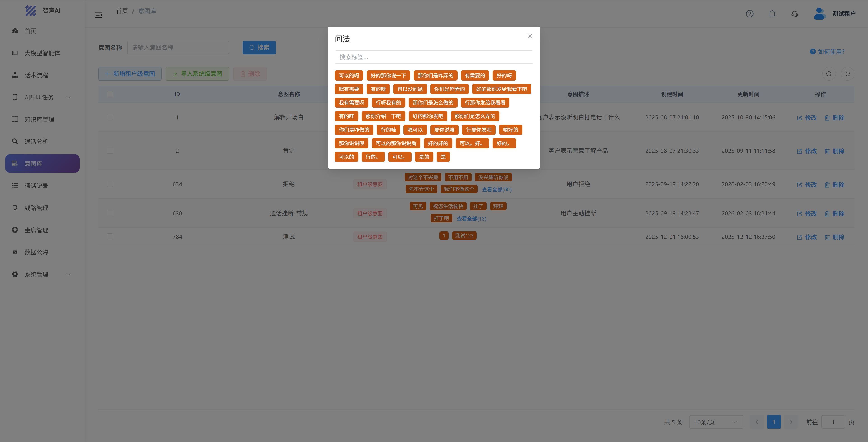Click the 新增租户级意图 button

click(130, 74)
